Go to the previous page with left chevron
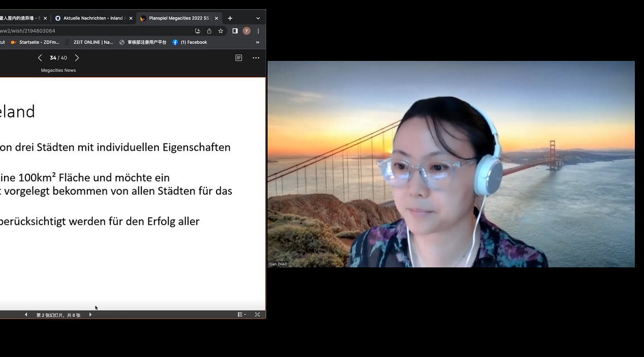Image resolution: width=644 pixels, height=357 pixels. pos(40,58)
